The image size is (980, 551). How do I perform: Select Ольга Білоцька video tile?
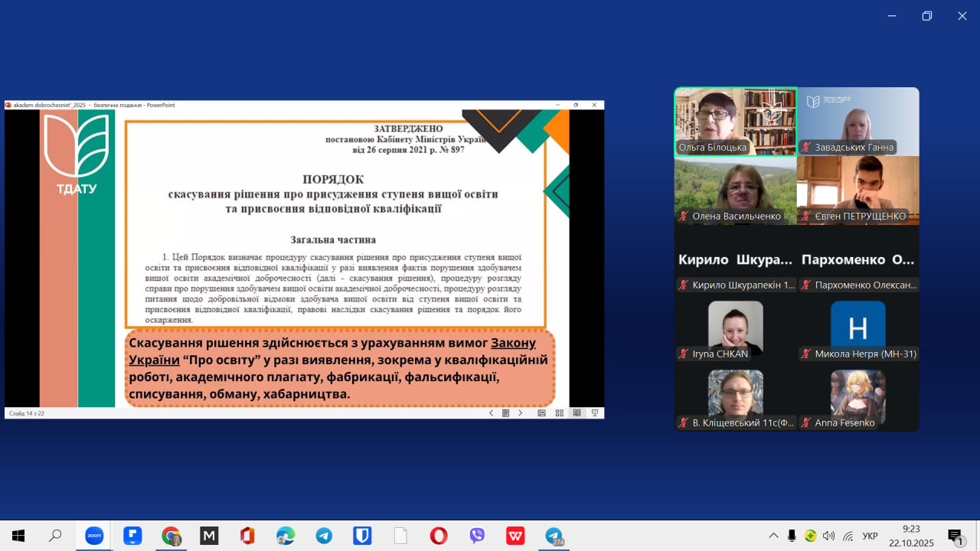click(x=735, y=122)
